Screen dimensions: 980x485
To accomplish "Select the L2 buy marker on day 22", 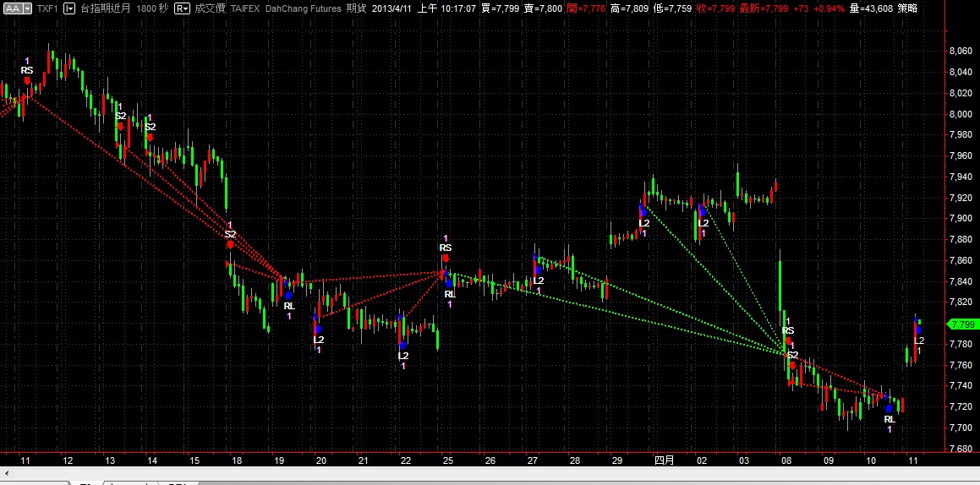I will [x=403, y=356].
